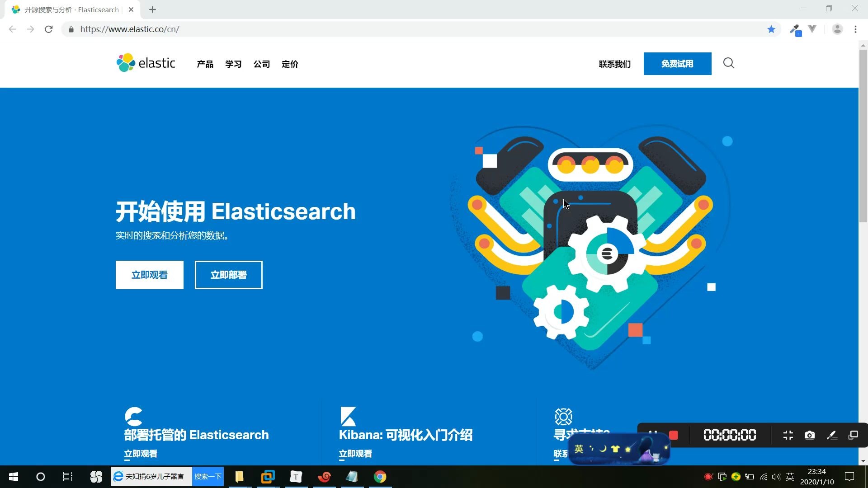
Task: Click the 立即部署 deploy button
Action: (229, 275)
